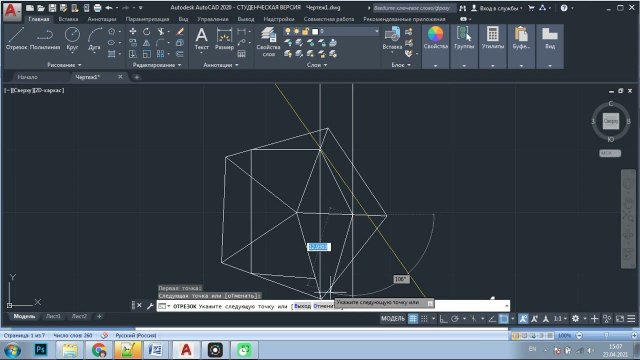Open the layer name dropdown
Screen dimensions: 640x360
pos(376,31)
